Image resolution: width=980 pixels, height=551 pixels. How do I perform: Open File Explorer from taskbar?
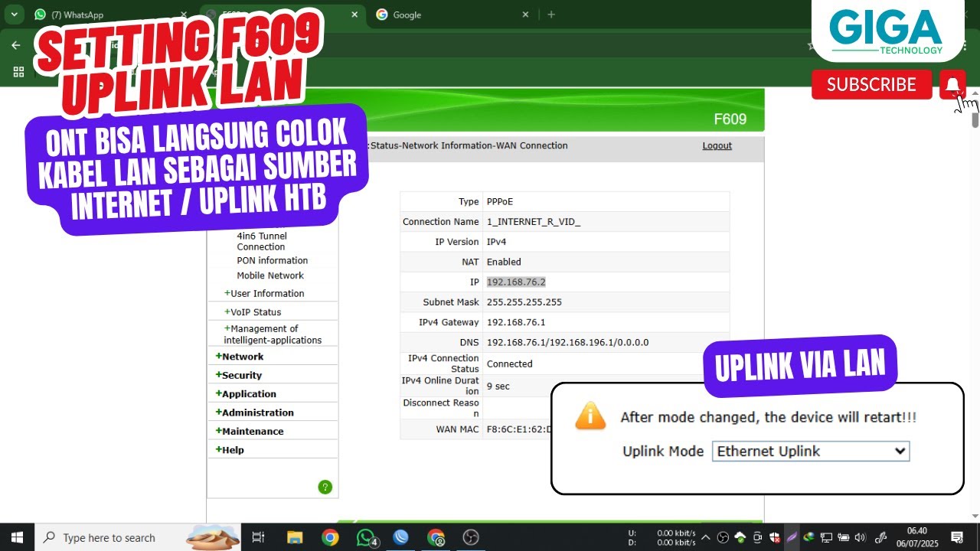tap(295, 537)
